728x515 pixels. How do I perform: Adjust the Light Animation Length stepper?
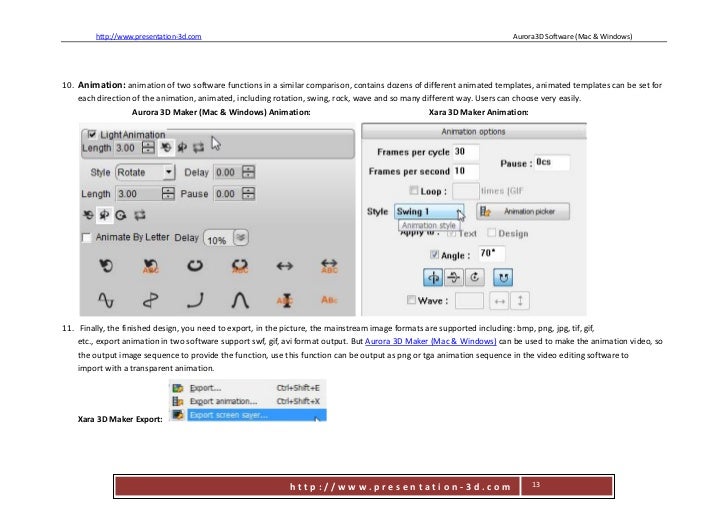click(x=148, y=148)
